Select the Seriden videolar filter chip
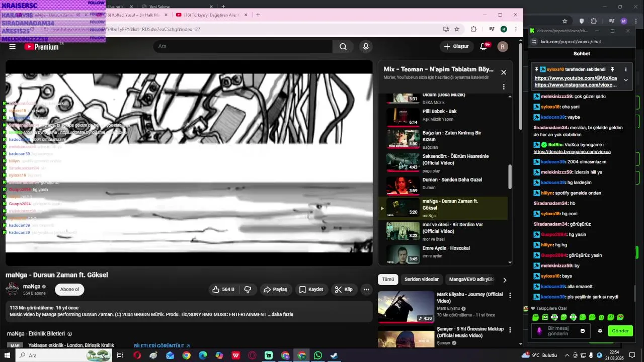 click(x=422, y=280)
